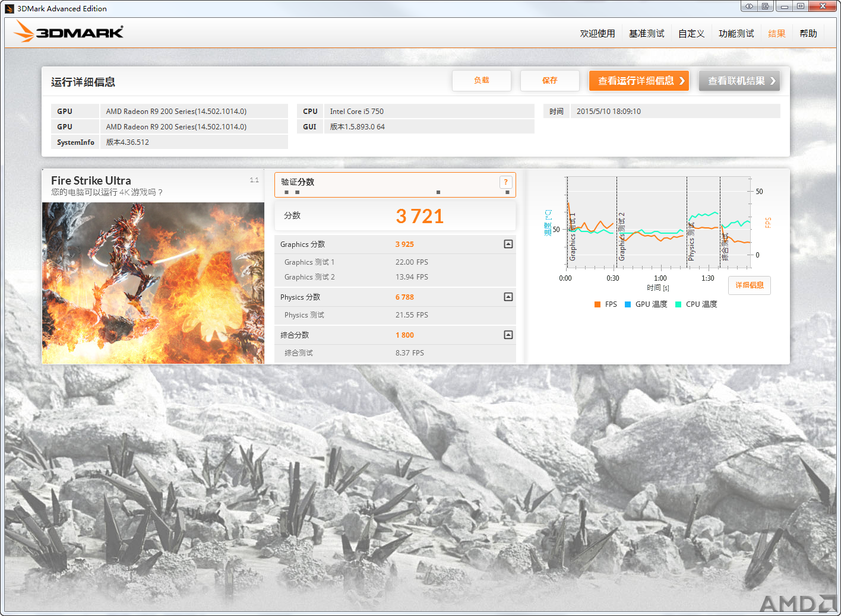
Task: Click the Graphics score value 3 925
Action: [x=404, y=245]
